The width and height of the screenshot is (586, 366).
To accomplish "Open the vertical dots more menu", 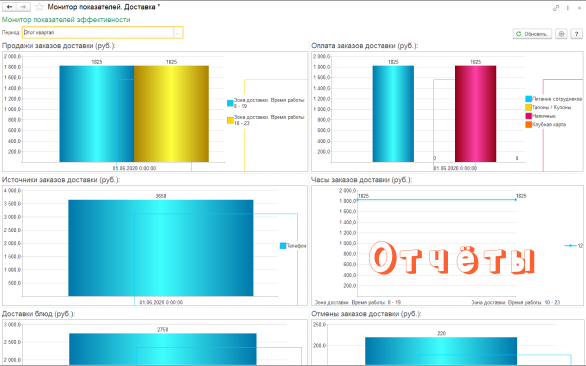I will pos(568,7).
